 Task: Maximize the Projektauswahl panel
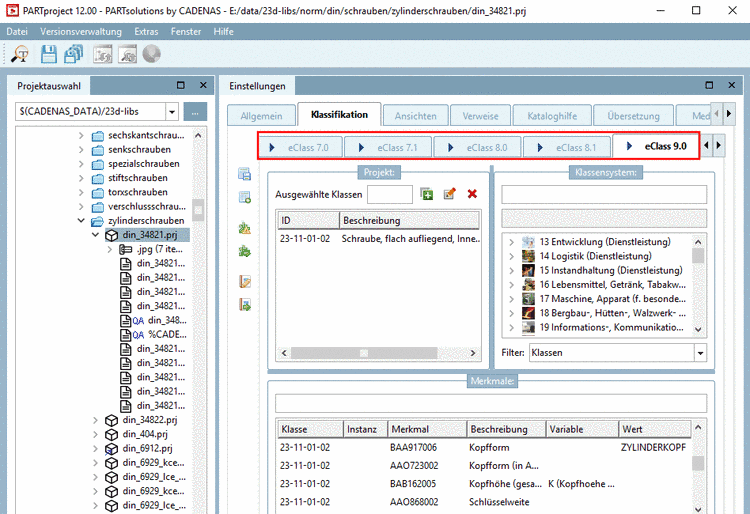click(x=181, y=85)
